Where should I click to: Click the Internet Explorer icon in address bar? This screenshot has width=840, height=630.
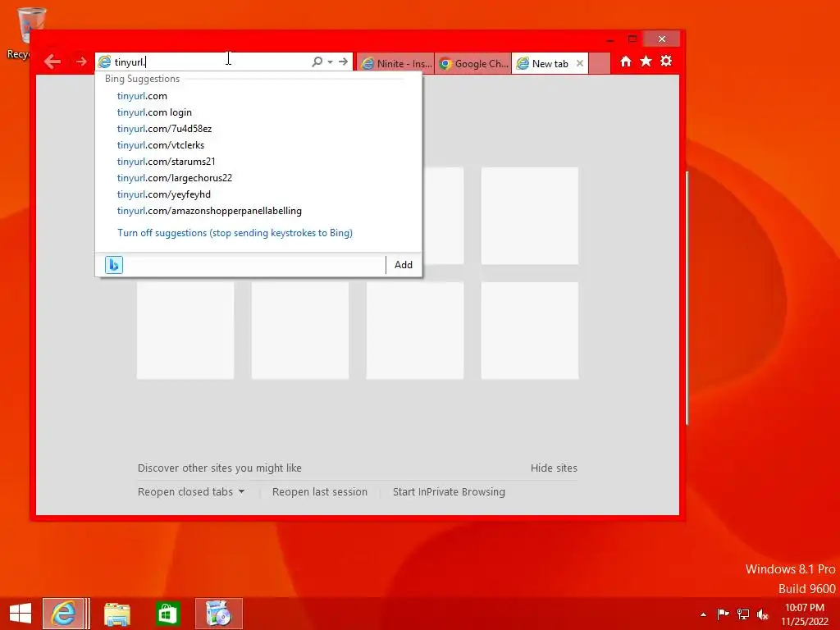[x=104, y=62]
